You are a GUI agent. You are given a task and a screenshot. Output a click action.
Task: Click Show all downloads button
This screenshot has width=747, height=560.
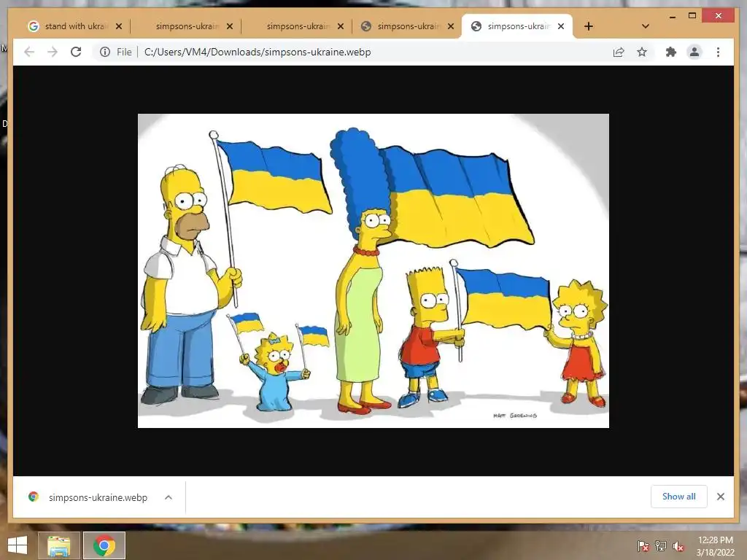pyautogui.click(x=679, y=497)
